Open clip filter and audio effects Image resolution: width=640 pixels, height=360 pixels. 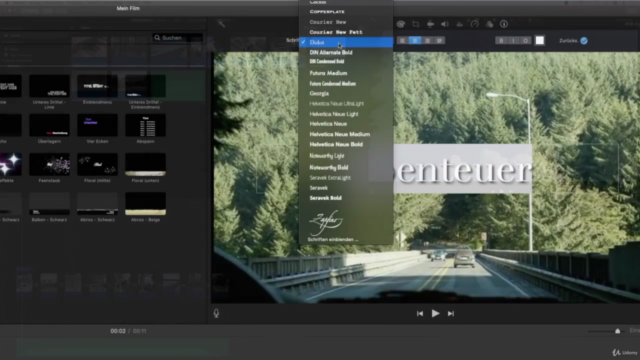coord(489,24)
